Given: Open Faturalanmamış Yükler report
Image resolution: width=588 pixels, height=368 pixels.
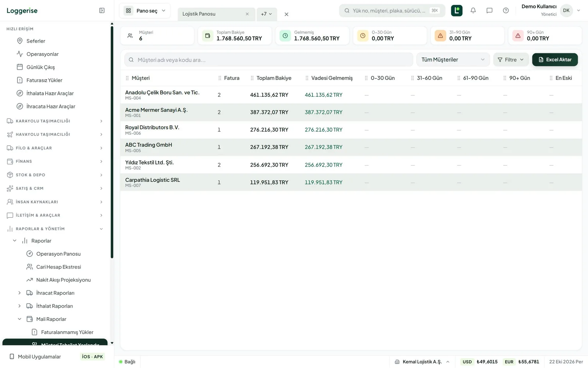Looking at the screenshot, I should (67, 332).
